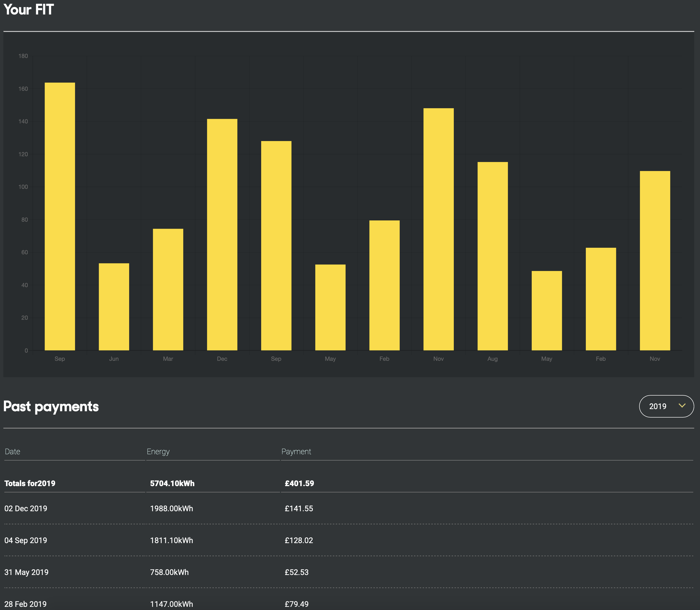Click the '31 May 2019' date

(27, 572)
